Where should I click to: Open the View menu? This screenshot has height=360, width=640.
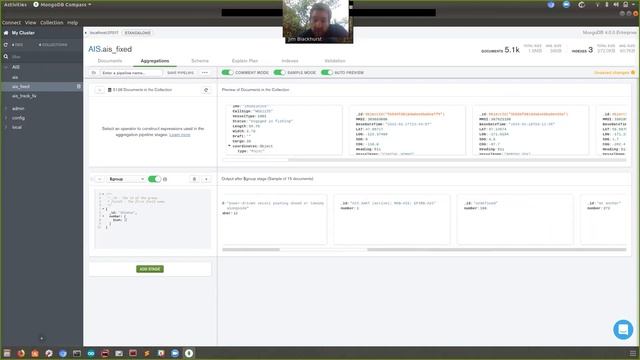click(30, 22)
